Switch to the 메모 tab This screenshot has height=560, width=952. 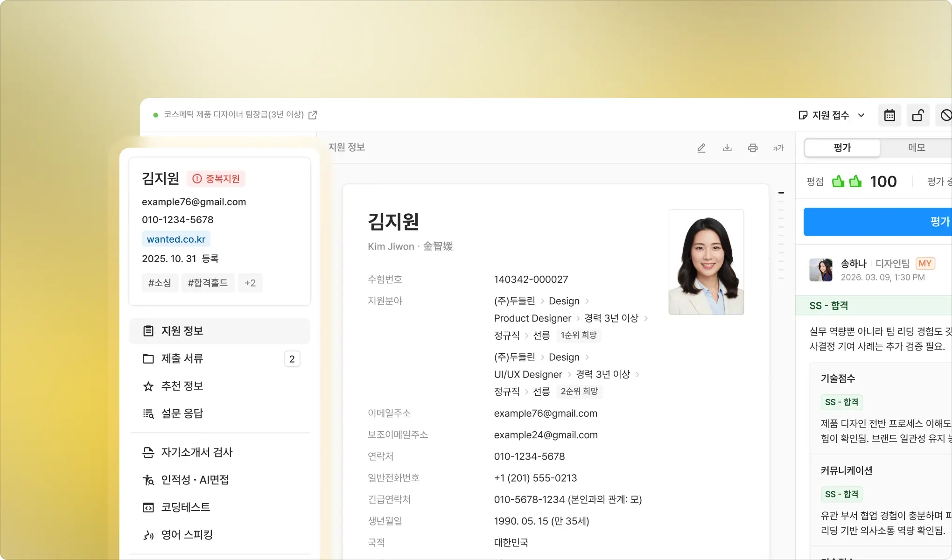click(x=917, y=147)
